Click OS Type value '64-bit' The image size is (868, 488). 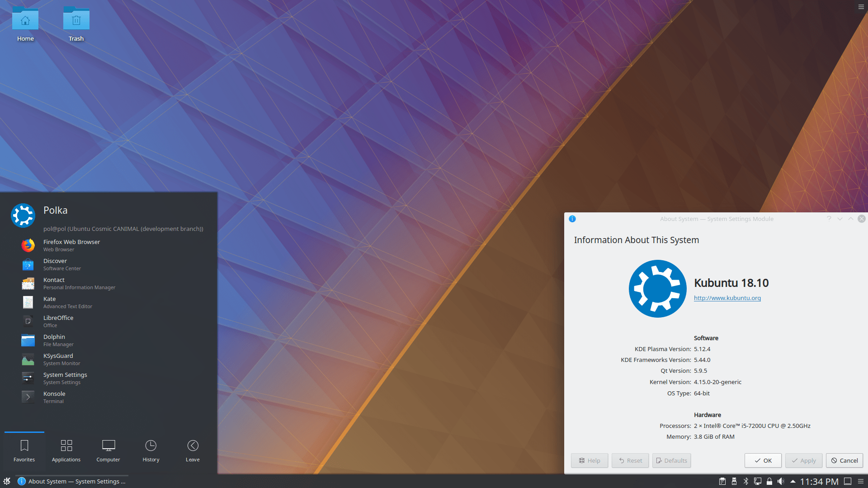[x=702, y=393]
